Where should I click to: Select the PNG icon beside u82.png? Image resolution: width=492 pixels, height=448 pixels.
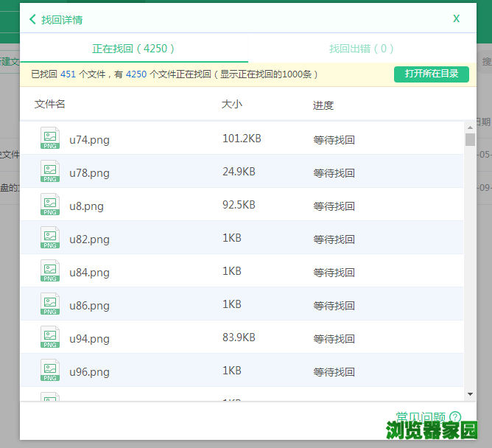[50, 238]
